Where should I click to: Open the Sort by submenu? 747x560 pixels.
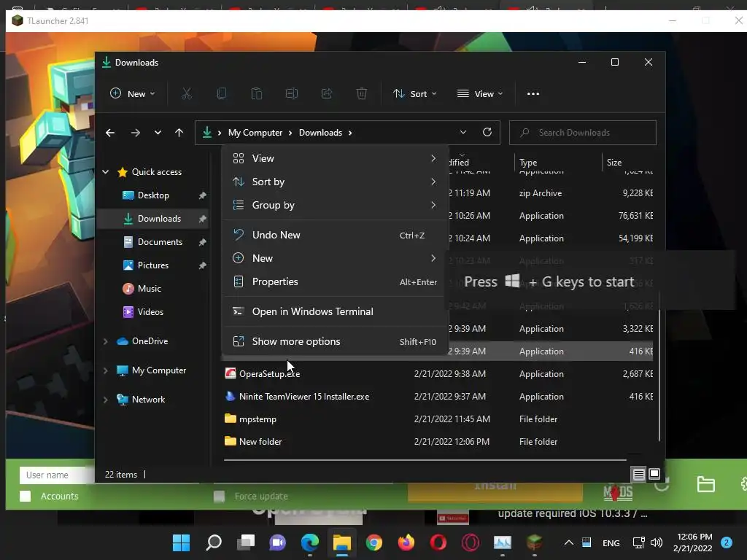tap(334, 182)
